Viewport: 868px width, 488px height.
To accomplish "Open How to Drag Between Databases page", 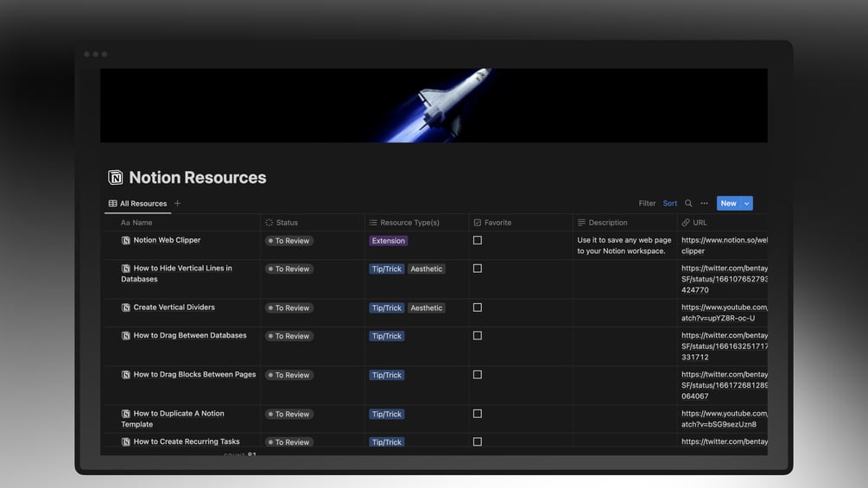I will [x=190, y=335].
